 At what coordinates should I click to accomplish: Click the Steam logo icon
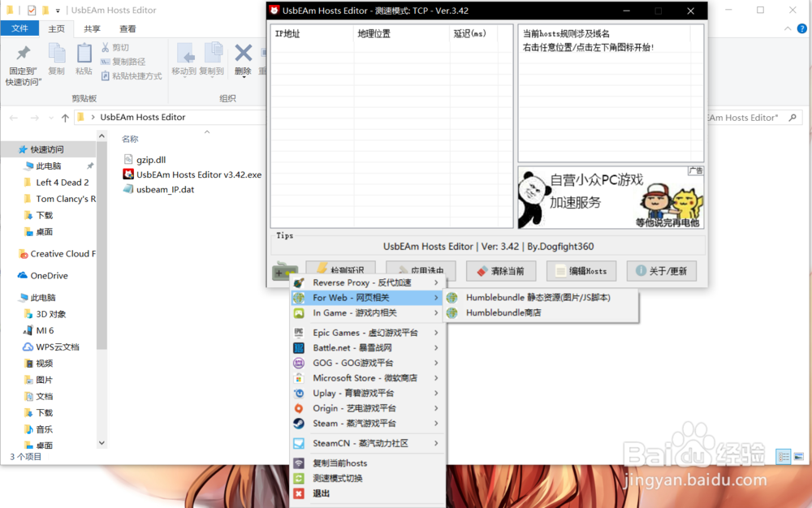pos(299,423)
